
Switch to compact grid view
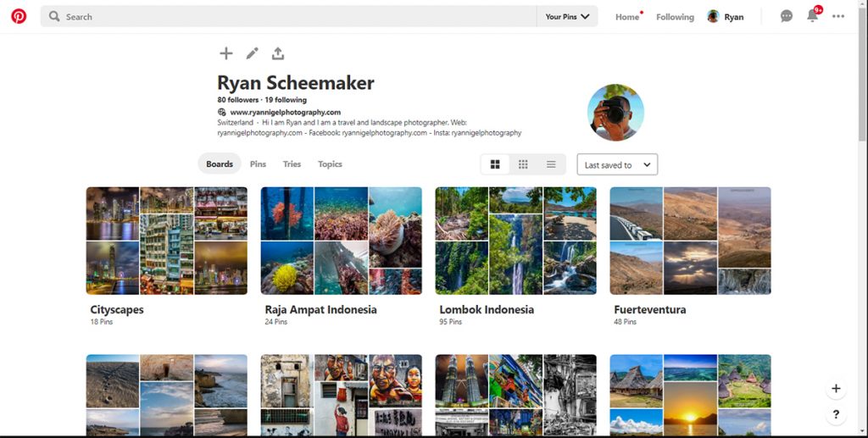[x=523, y=164]
